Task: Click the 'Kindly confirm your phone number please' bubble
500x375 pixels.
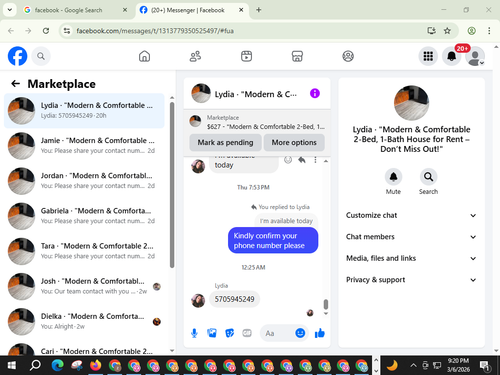Action: 273,240
